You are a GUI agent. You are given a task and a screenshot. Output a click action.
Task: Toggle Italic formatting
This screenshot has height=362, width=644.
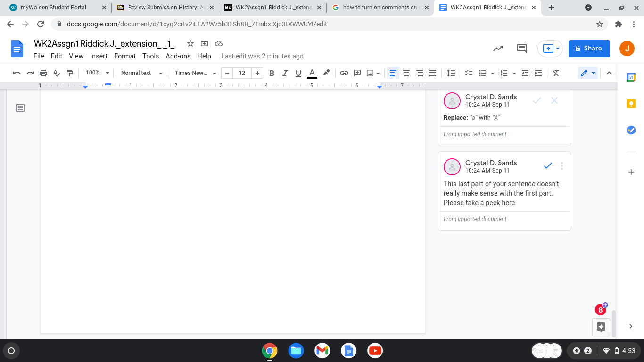tap(285, 73)
